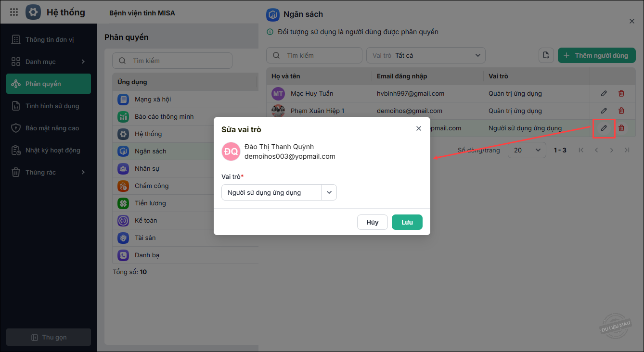Delete user Phạm Xuân Hiệp 1
Screen dimensions: 644x352
[x=621, y=111]
